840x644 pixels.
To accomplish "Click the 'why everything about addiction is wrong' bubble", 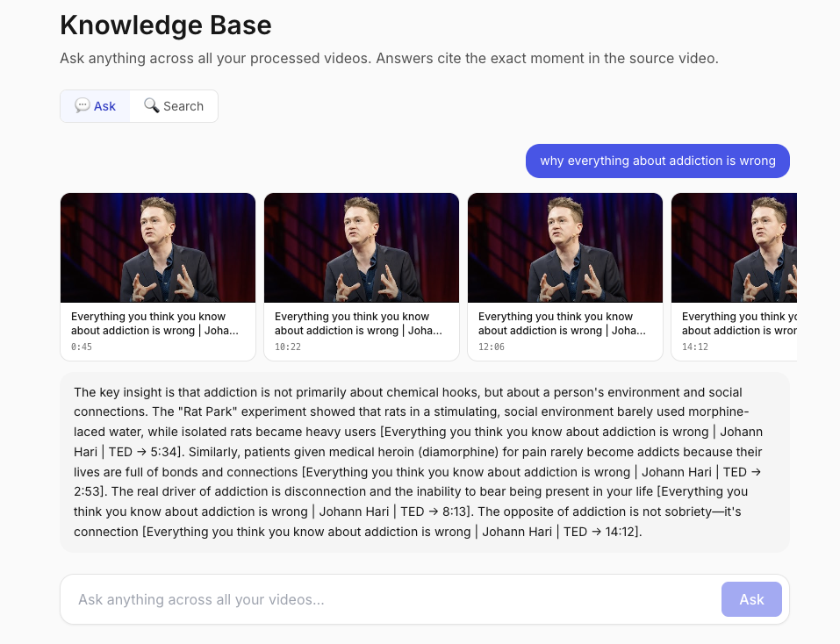I will pyautogui.click(x=657, y=161).
